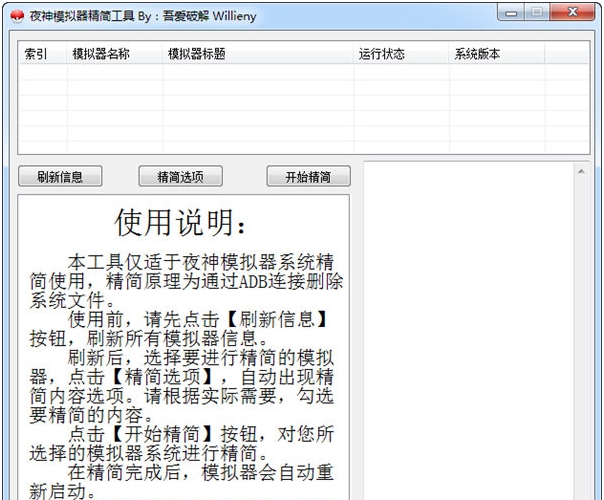Image resolution: width=604 pixels, height=500 pixels.
Task: Select the 模拟器标题 column header
Action: pyautogui.click(x=258, y=54)
